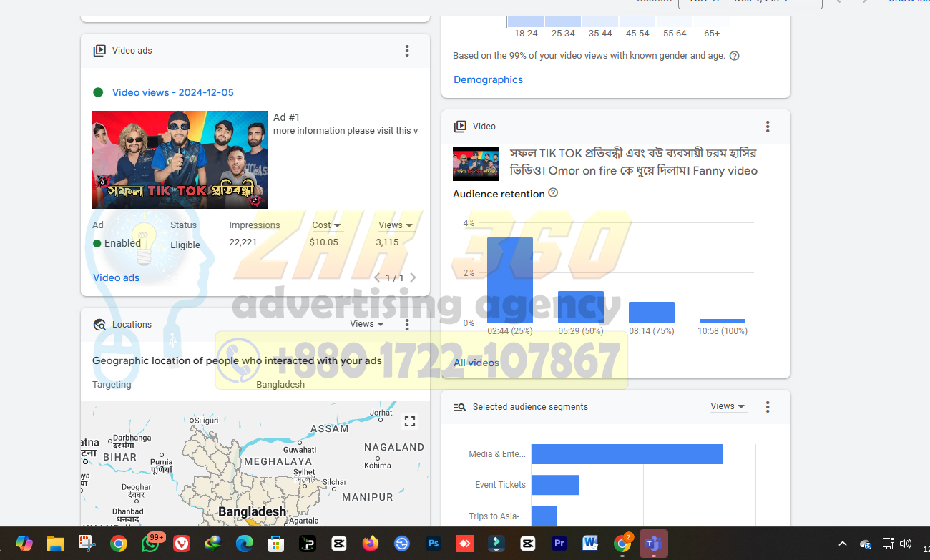Image resolution: width=930 pixels, height=560 pixels.
Task: Click the Enabled ad status
Action: [x=117, y=243]
